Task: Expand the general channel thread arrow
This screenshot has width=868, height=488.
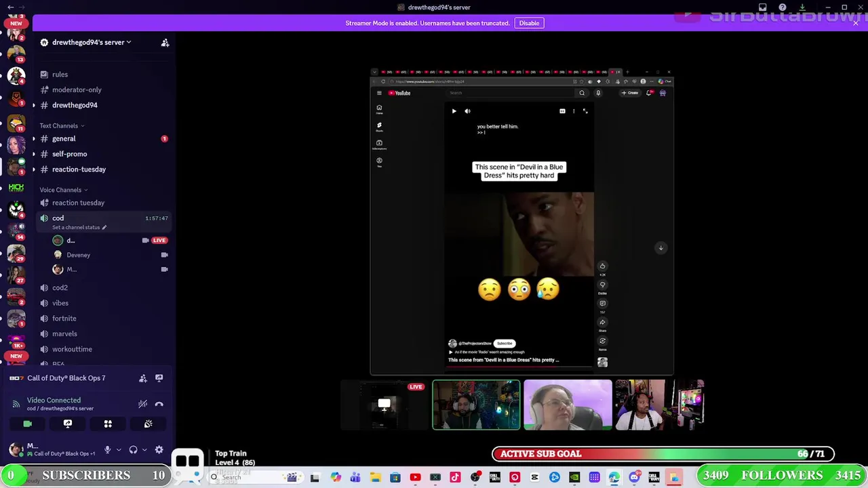Action: pyautogui.click(x=34, y=138)
